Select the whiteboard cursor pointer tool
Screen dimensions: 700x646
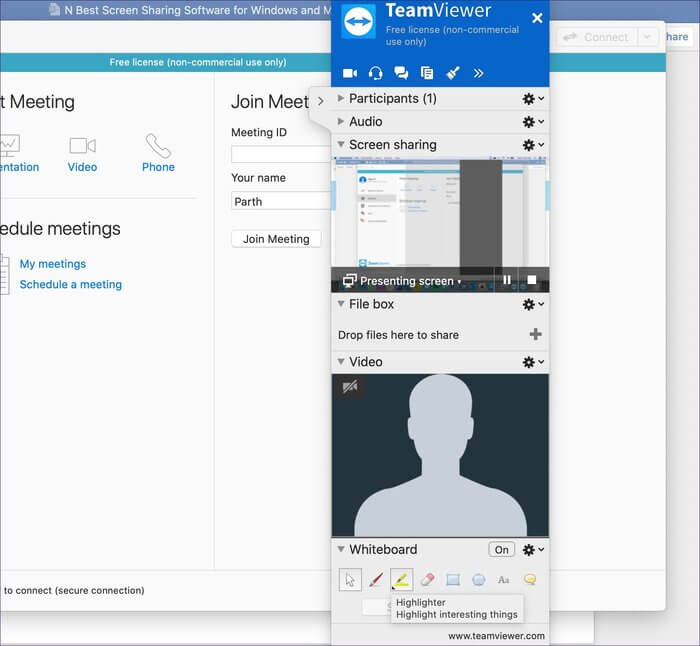click(x=350, y=580)
